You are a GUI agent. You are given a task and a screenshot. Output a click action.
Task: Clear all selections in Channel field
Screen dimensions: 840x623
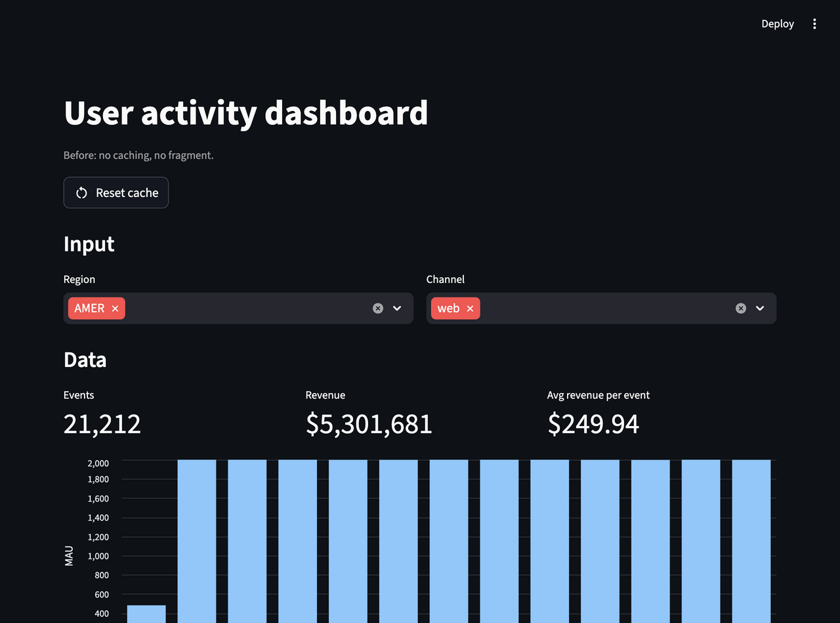741,308
